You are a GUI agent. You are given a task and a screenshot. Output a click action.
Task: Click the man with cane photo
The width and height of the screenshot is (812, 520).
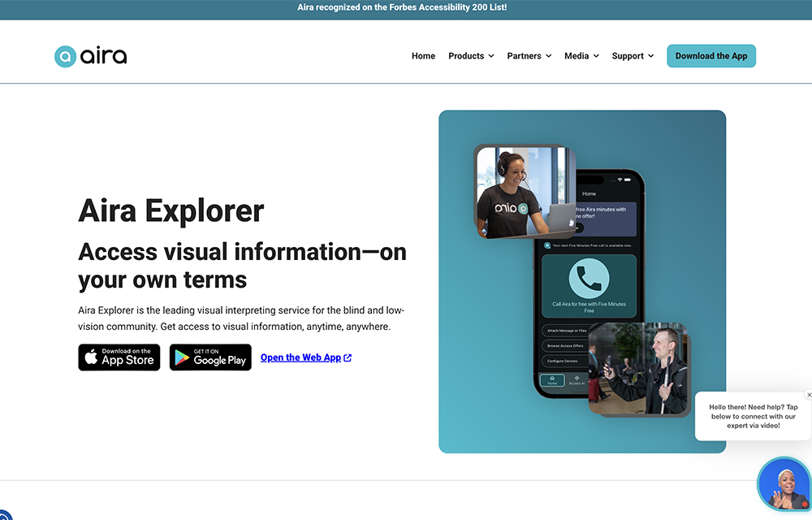tap(640, 369)
